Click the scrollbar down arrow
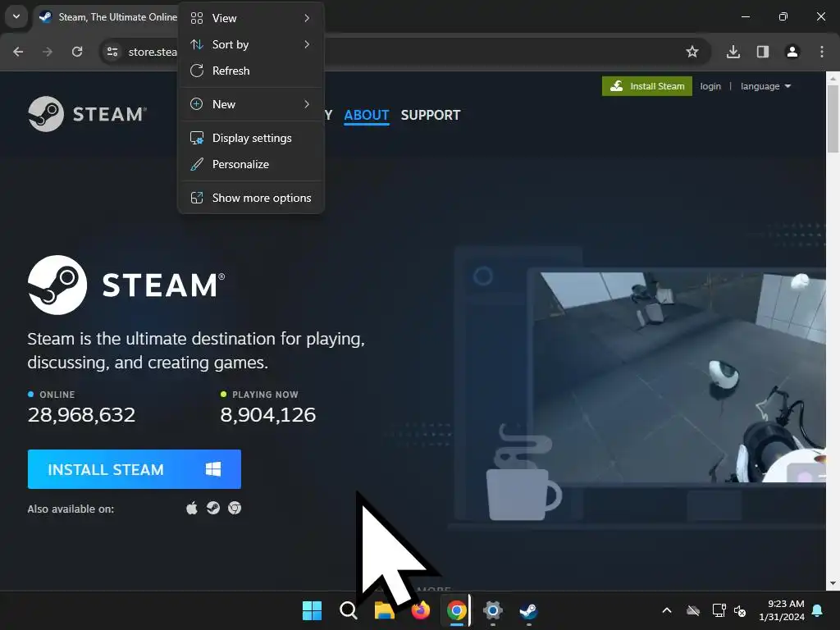Image resolution: width=840 pixels, height=630 pixels. (833, 583)
